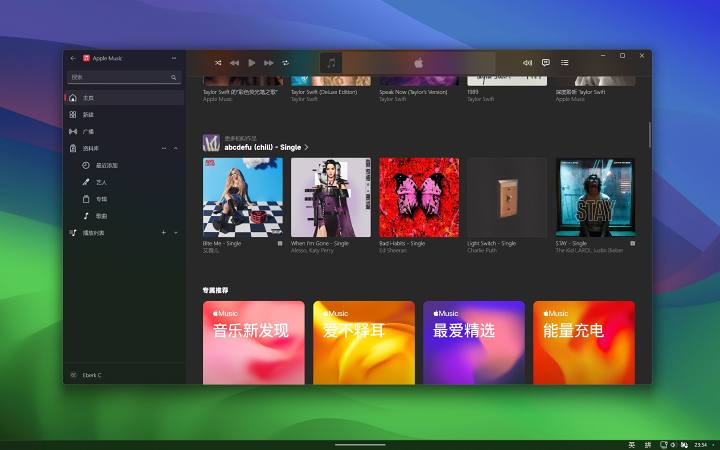Open the 能量充电 playlist card
This screenshot has height=450, width=720.
coord(584,343)
